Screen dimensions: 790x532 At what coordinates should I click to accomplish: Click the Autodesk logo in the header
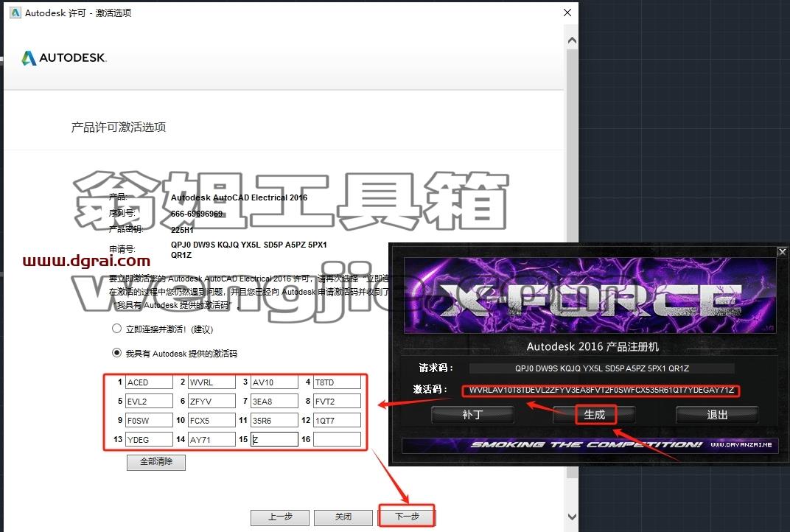tap(64, 58)
